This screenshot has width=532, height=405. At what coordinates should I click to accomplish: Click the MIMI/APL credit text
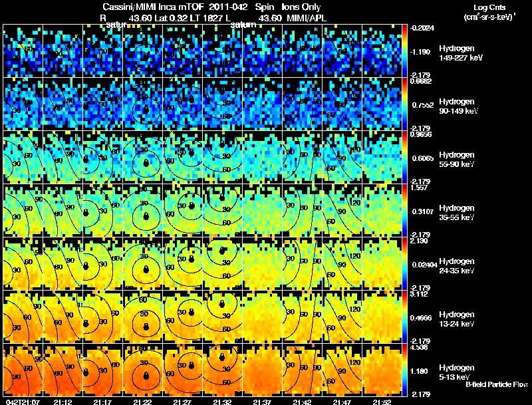click(307, 18)
